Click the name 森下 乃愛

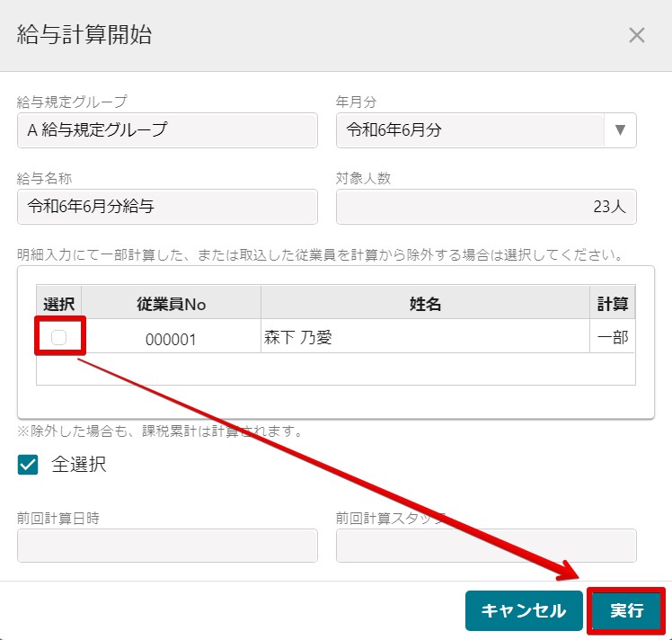pos(298,338)
